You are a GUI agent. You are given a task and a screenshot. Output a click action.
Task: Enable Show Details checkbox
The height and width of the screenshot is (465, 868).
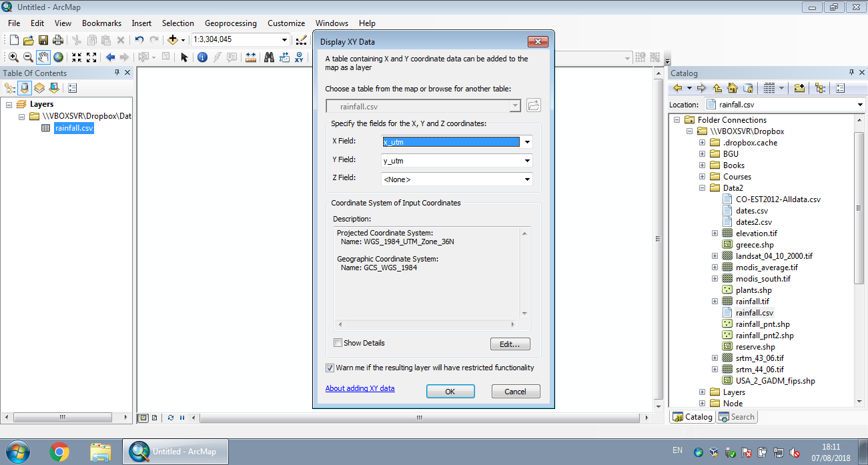[x=340, y=342]
